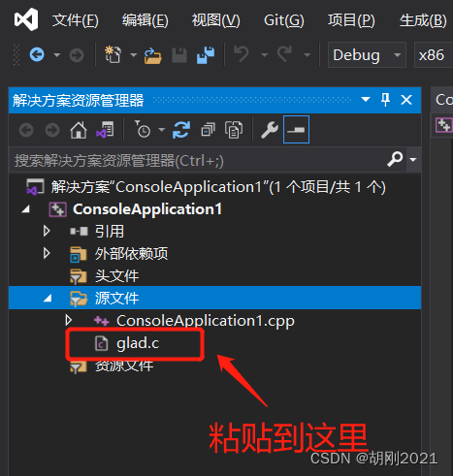
Task: Open the new item dropdown arrow
Action: tap(133, 55)
